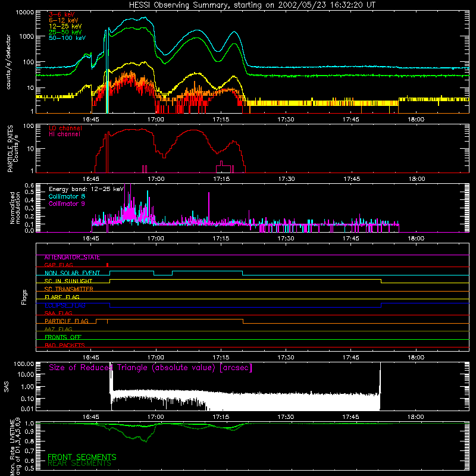The image size is (476, 476).
Task: Click the Energy band: 12-25 keV annotation
Action: coord(86,189)
